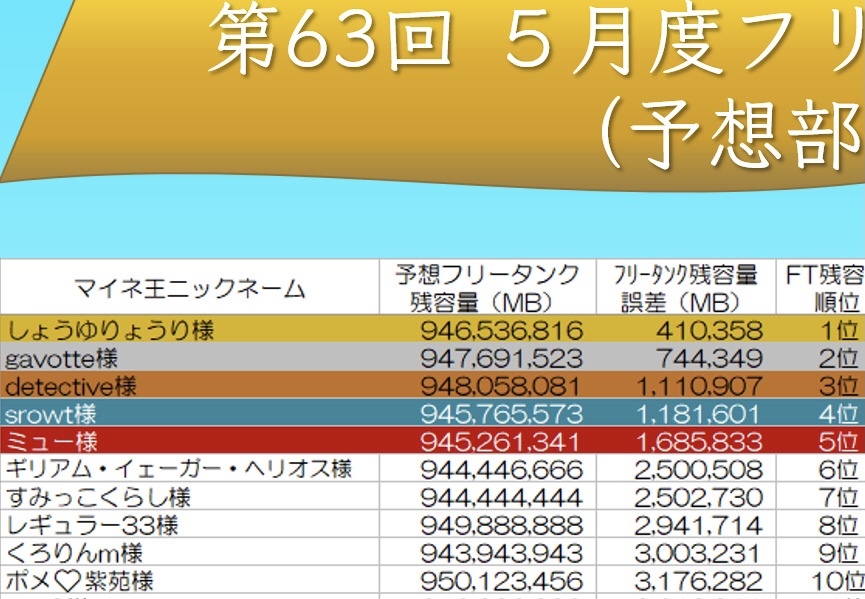Click the error value 3,176,282
Viewport: 865px width, 599px height.
699,581
